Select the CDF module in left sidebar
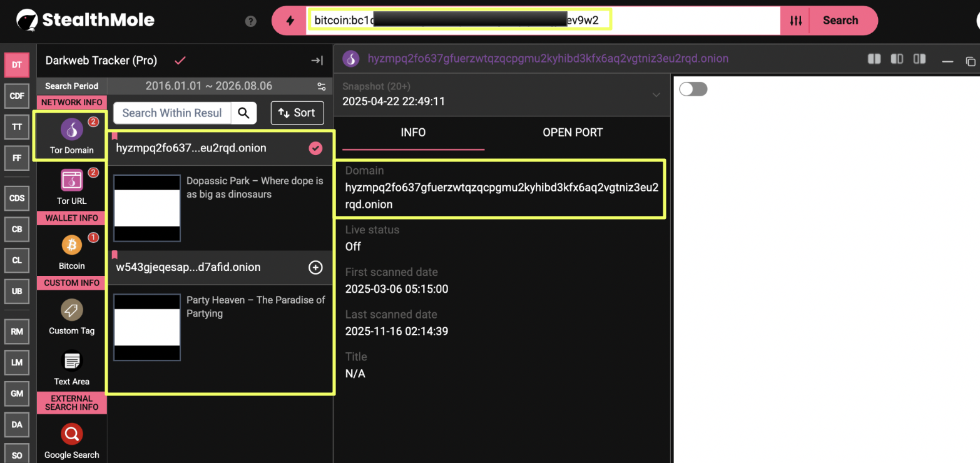The image size is (980, 463). (x=17, y=96)
